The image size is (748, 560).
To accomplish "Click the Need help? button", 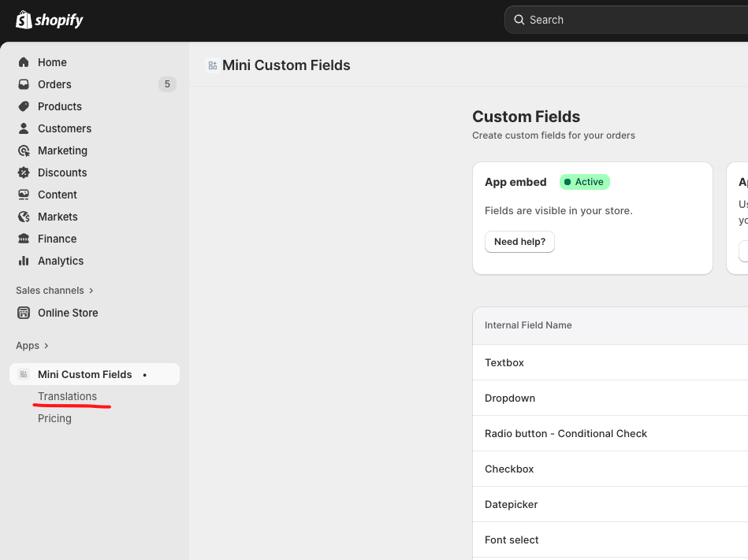I will pos(519,242).
